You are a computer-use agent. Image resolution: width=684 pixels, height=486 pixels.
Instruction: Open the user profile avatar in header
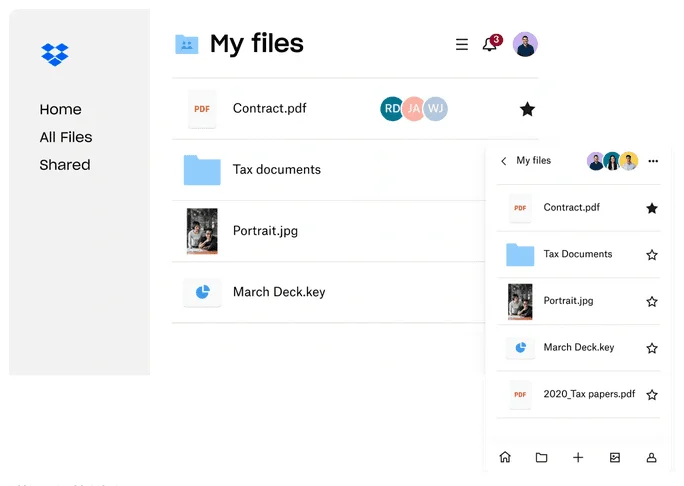click(x=525, y=44)
